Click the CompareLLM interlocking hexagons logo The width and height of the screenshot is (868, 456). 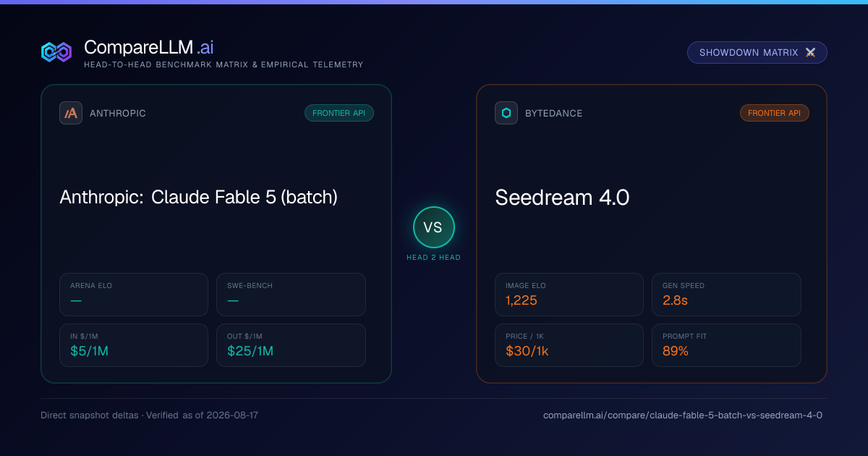56,52
